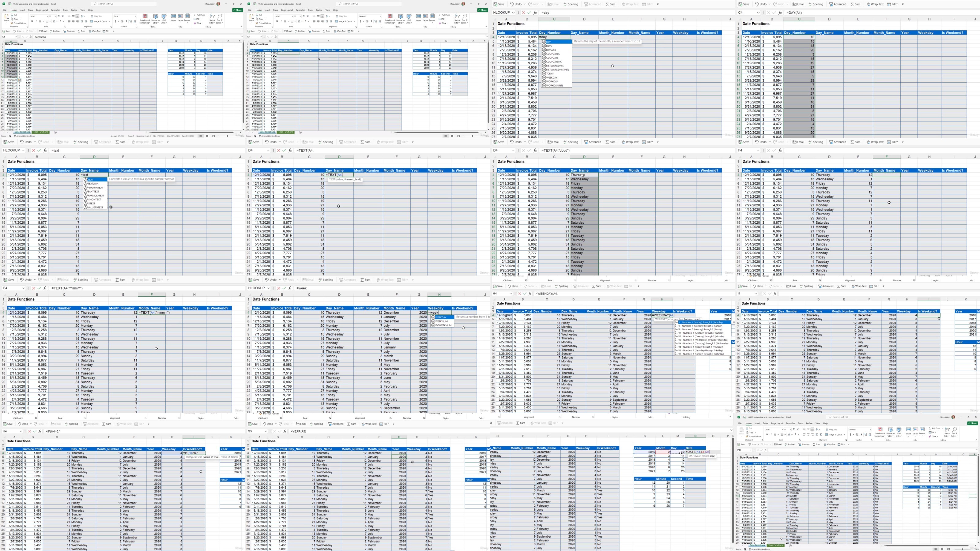Expand formula bar chevron in A4 name-box window
The image size is (980, 551).
[242, 37]
